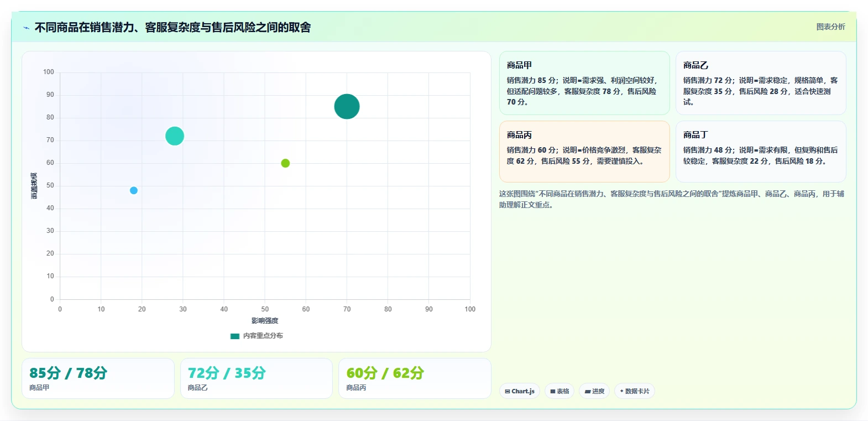The height and width of the screenshot is (421, 868).
Task: Click the y-axis tick label 100
Action: coord(49,72)
